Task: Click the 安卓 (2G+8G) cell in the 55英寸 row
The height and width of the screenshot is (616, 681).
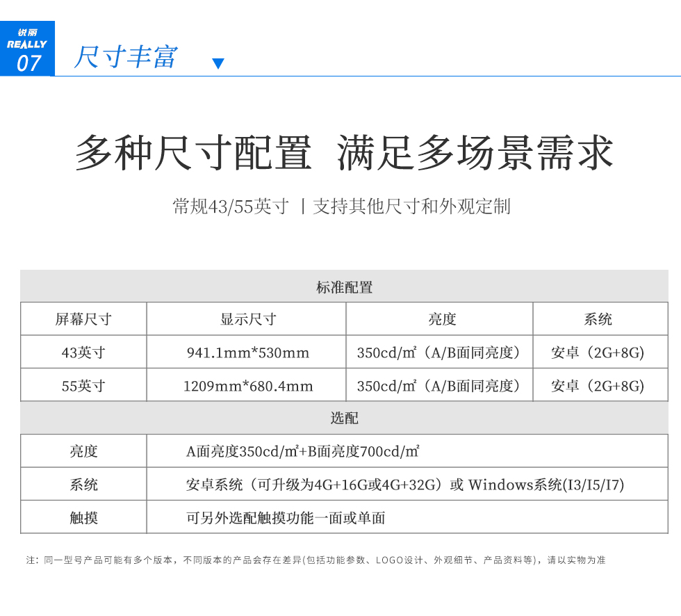Action: pyautogui.click(x=600, y=385)
